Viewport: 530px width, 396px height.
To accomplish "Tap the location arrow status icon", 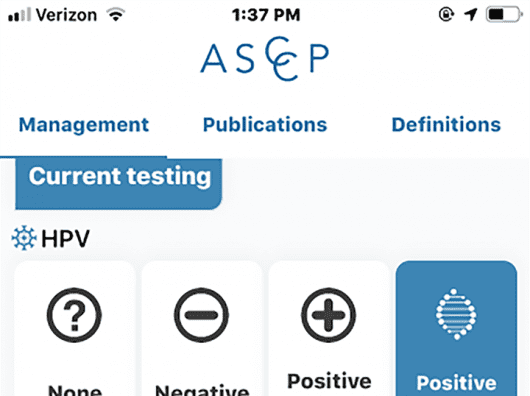I will (x=471, y=15).
